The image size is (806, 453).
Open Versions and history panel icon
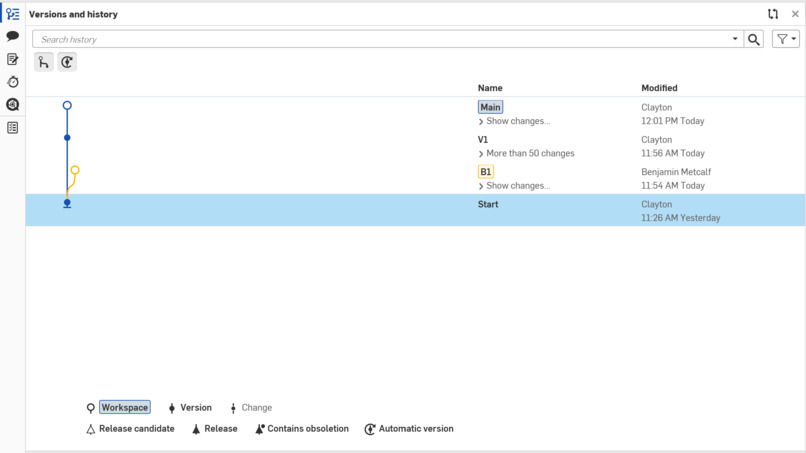[13, 14]
